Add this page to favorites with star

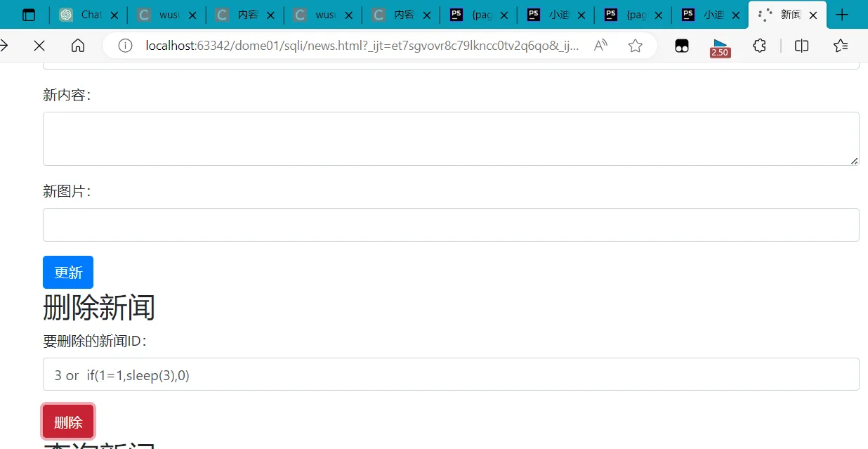(636, 46)
